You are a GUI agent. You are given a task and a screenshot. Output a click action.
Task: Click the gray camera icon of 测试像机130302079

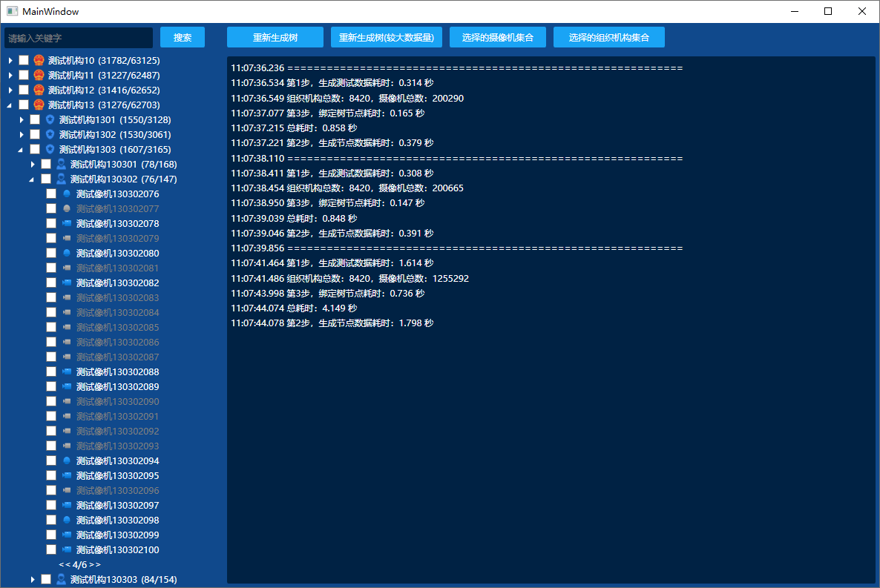(x=67, y=239)
